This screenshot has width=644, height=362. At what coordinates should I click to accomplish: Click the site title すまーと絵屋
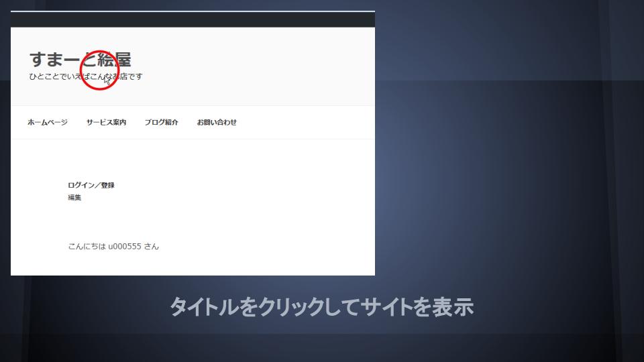coord(80,60)
